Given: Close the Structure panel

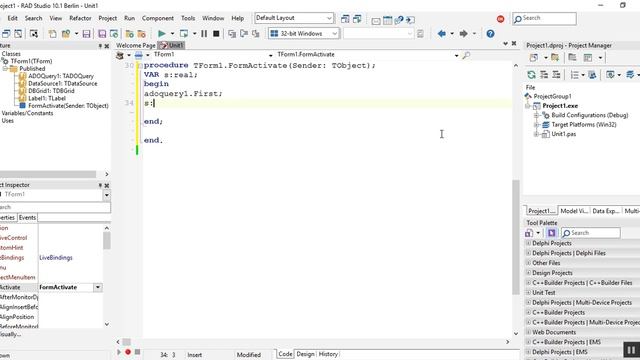Looking at the screenshot, I should pos(107,46).
